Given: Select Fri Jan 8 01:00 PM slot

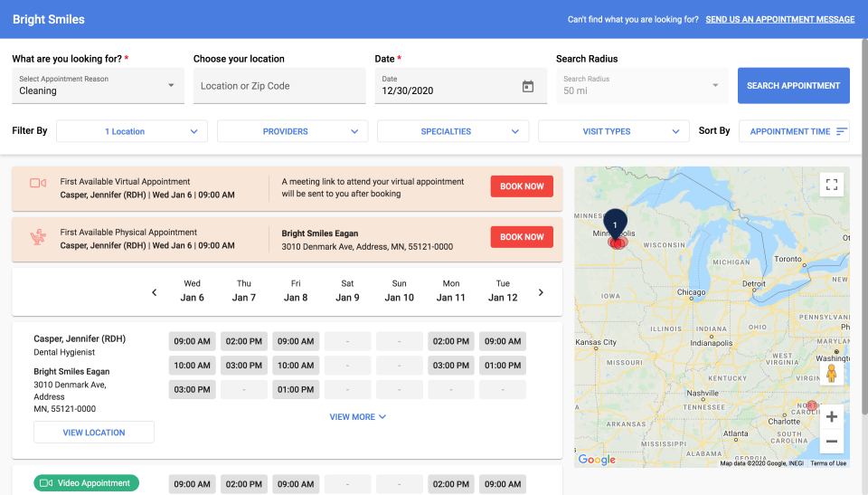Looking at the screenshot, I should tap(296, 390).
